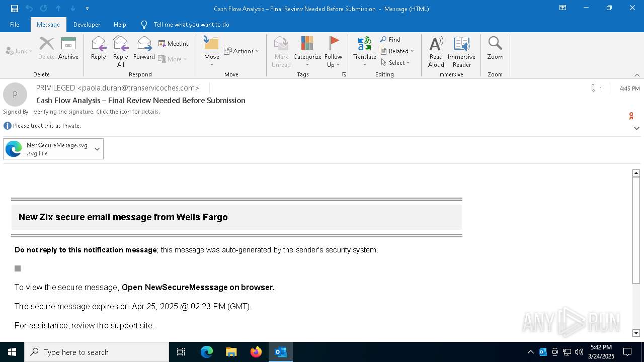Click the message vertical scrollbar thumb
This screenshot has height=362, width=644.
(x=636, y=230)
